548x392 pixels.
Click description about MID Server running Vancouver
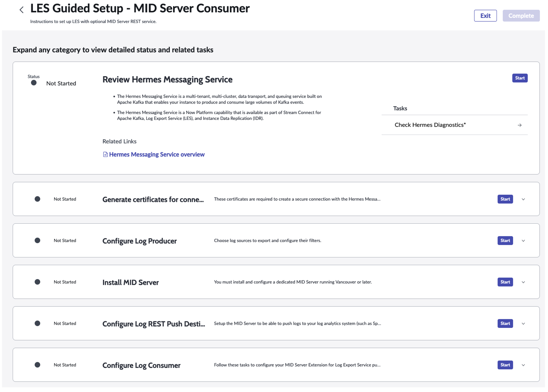click(x=293, y=282)
